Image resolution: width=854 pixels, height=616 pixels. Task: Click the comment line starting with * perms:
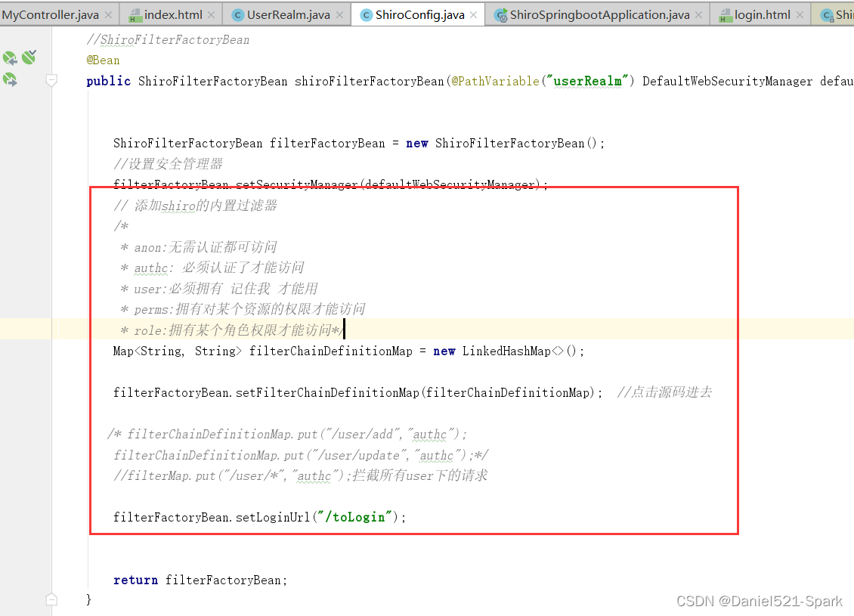(x=243, y=309)
